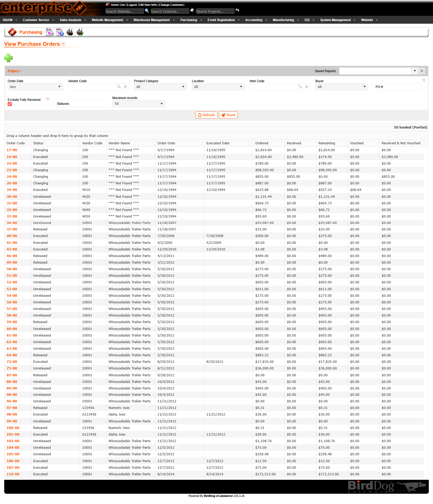Click the Refresh button
Viewport: 433px width, 504px height.
point(206,115)
